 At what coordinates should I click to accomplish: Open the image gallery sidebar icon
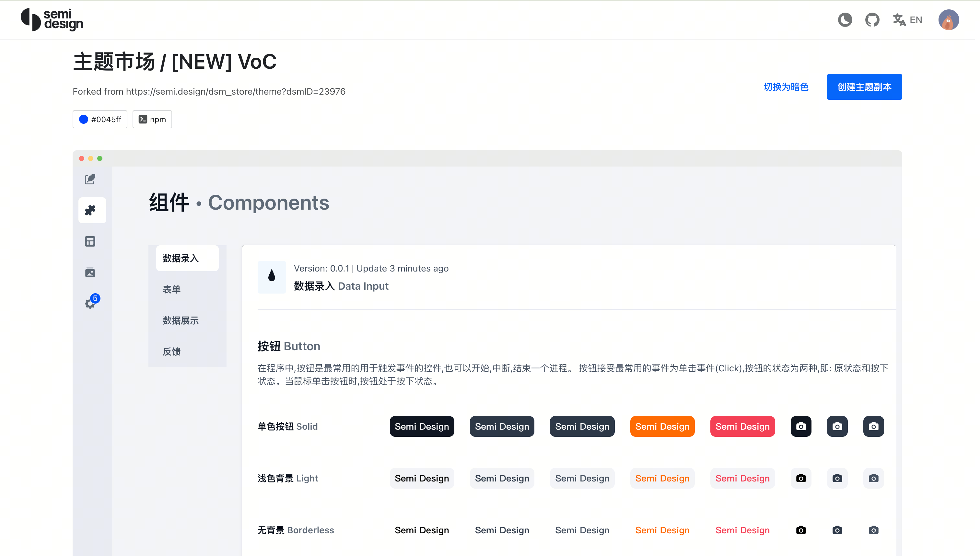(90, 272)
